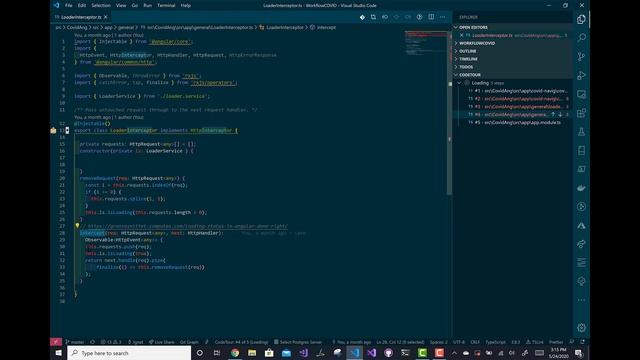Close LoaderInterceptor.ts in Open Editors list
The width and height of the screenshot is (640, 360).
(x=461, y=36)
